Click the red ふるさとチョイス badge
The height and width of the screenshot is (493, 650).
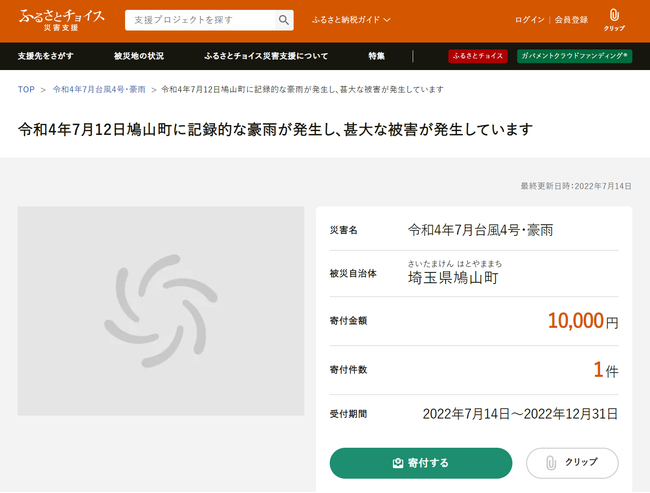pyautogui.click(x=478, y=56)
